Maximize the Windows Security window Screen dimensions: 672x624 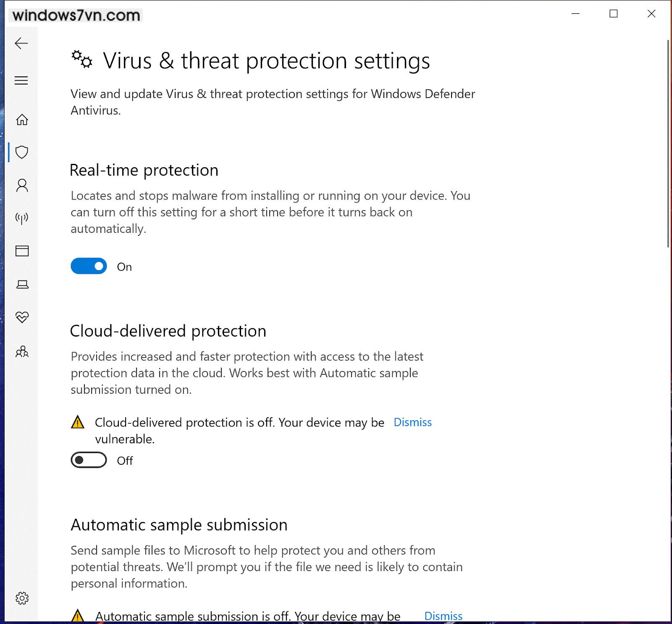tap(614, 14)
